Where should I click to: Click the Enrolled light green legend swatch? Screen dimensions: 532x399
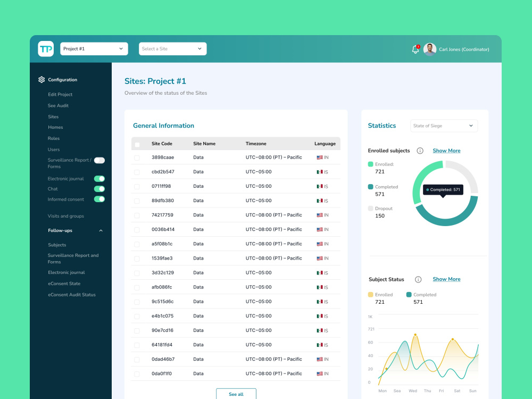pos(370,164)
